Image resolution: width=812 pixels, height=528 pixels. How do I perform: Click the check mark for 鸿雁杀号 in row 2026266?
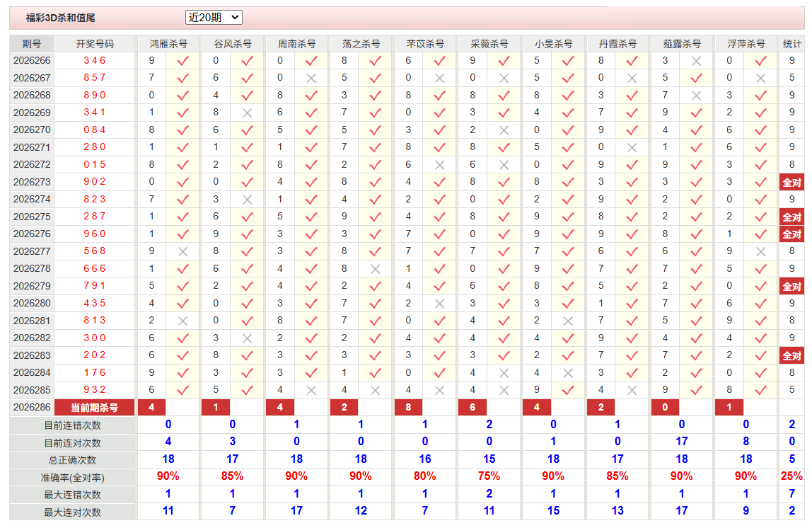coord(182,61)
